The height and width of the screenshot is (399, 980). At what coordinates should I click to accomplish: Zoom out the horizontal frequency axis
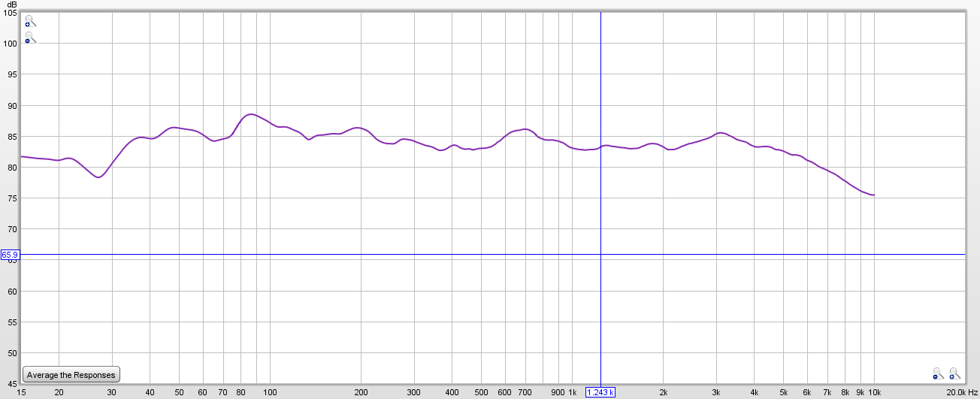pyautogui.click(x=938, y=373)
